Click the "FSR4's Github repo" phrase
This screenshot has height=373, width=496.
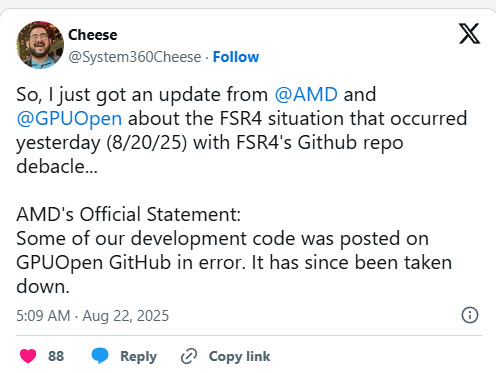coord(320,143)
